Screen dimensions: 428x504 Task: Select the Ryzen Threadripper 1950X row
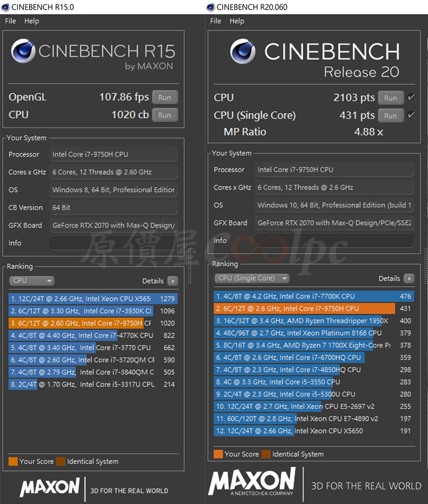pos(314,320)
